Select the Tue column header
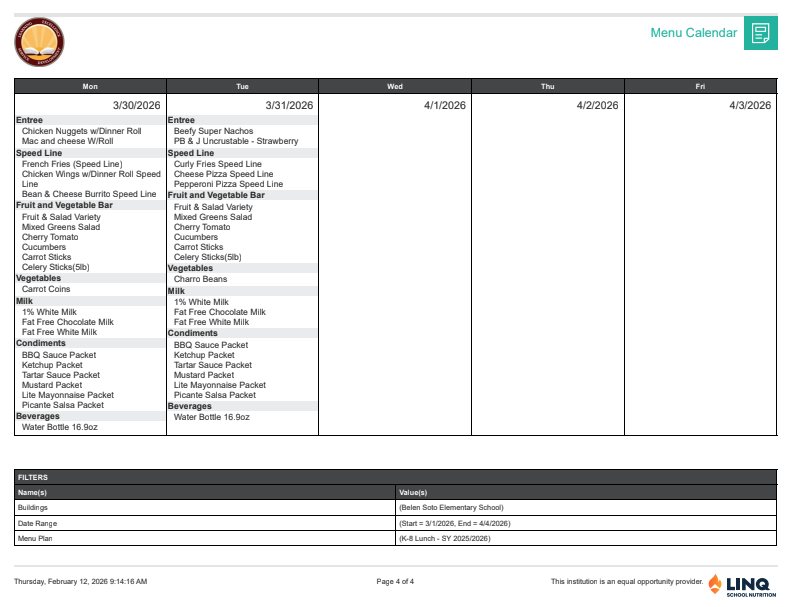 click(x=242, y=87)
